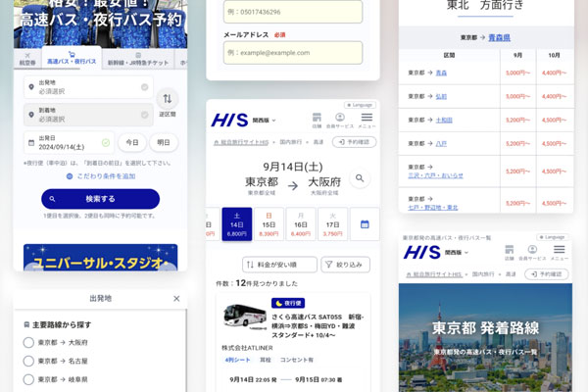
Task: Click 予約確認 in 東京都 発着路線 screen
Action: [547, 274]
